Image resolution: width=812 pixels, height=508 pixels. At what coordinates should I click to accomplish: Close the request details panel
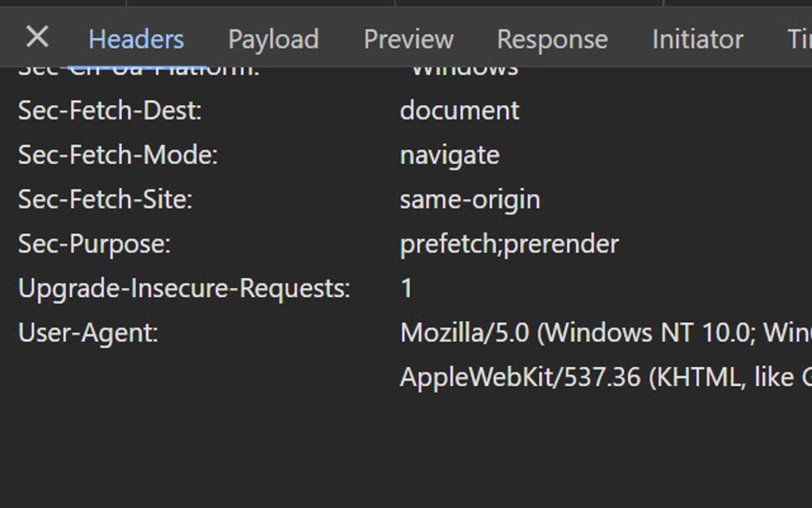37,37
